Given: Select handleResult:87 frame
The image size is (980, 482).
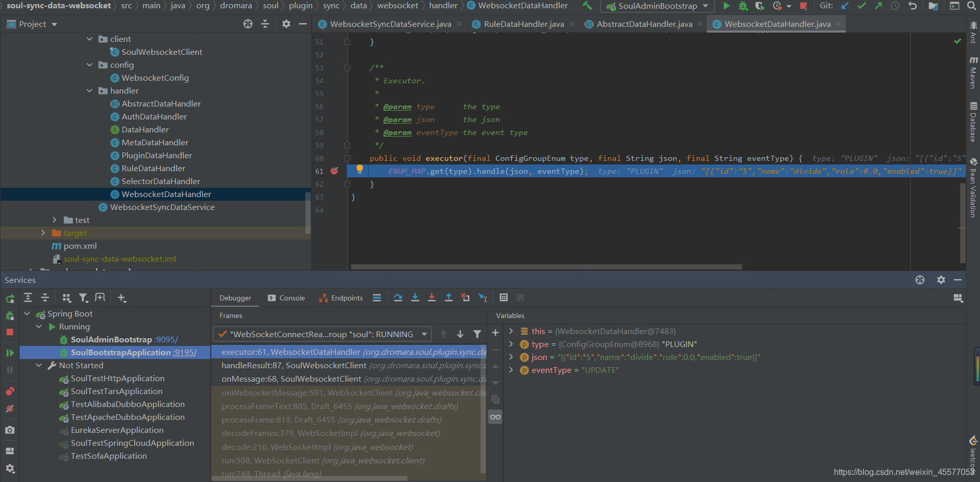Looking at the screenshot, I should (x=349, y=366).
